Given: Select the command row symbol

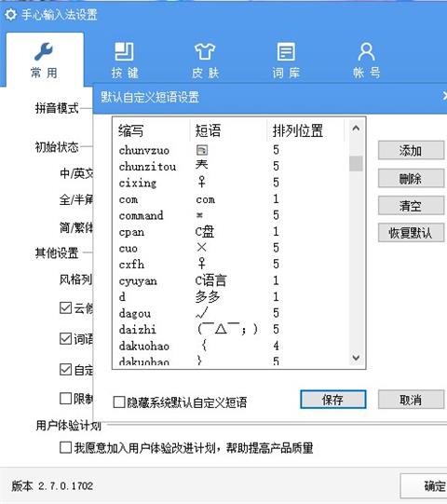Looking at the screenshot, I should [x=199, y=215].
